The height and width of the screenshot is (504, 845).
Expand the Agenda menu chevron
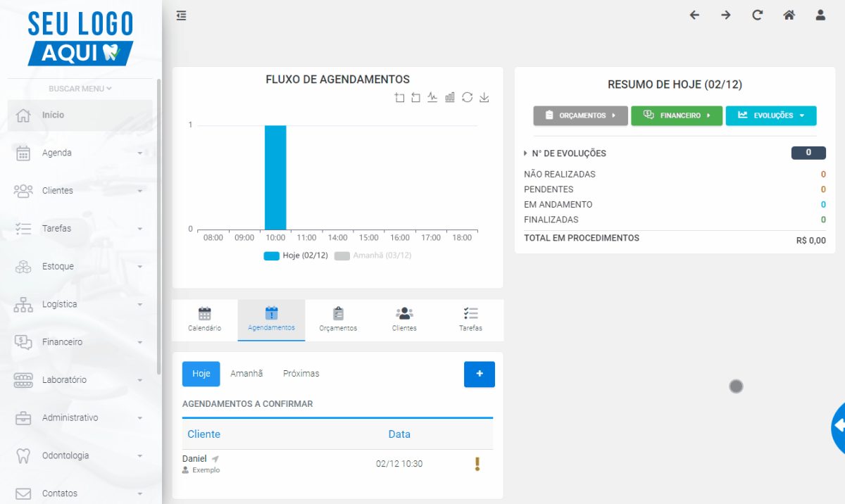click(x=140, y=153)
